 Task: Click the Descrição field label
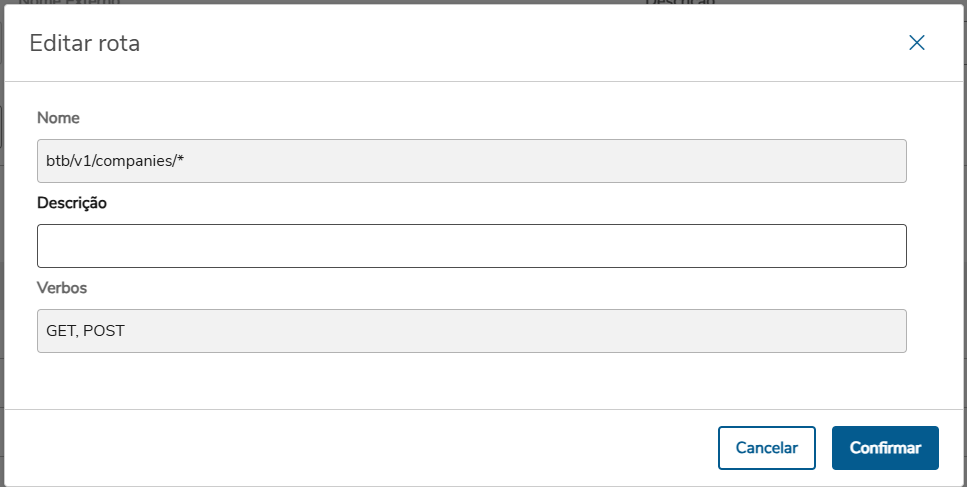tap(72, 203)
